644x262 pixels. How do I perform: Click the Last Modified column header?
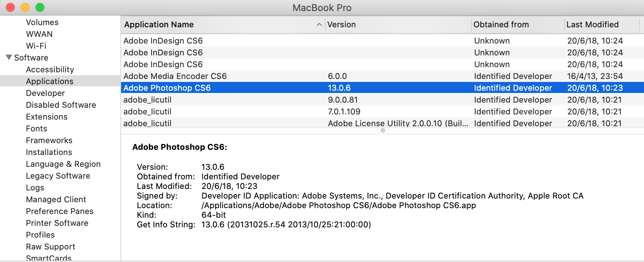tap(592, 25)
